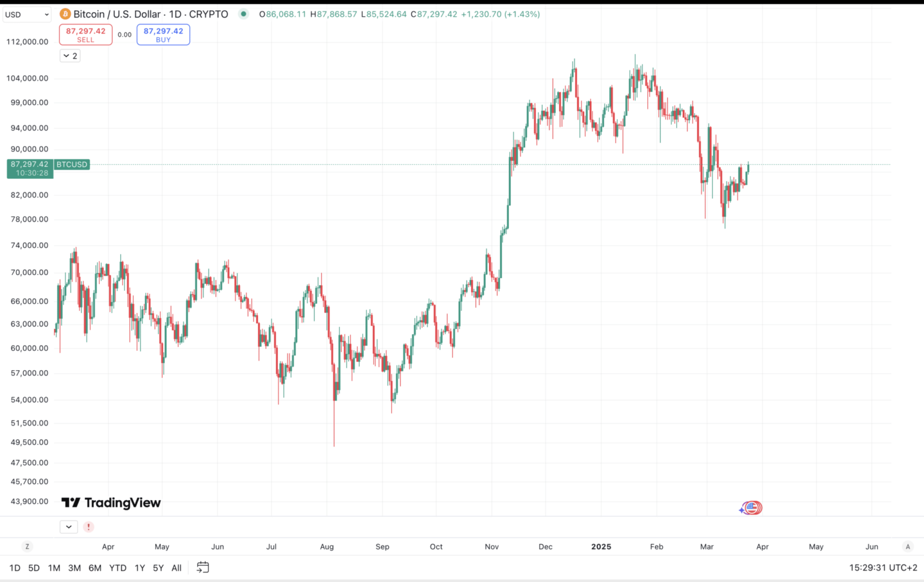
Task: Click the 0.00 quantity field between Sell and Buy
Action: coord(125,34)
